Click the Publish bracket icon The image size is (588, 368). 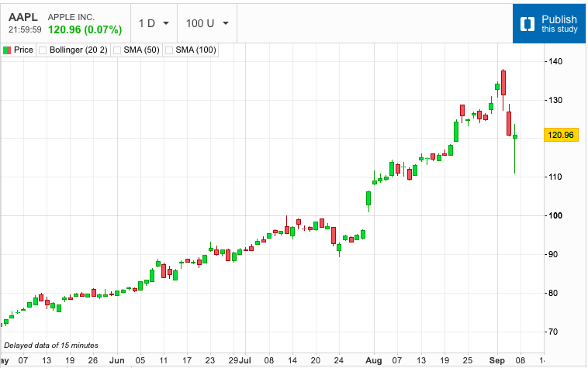click(x=527, y=24)
